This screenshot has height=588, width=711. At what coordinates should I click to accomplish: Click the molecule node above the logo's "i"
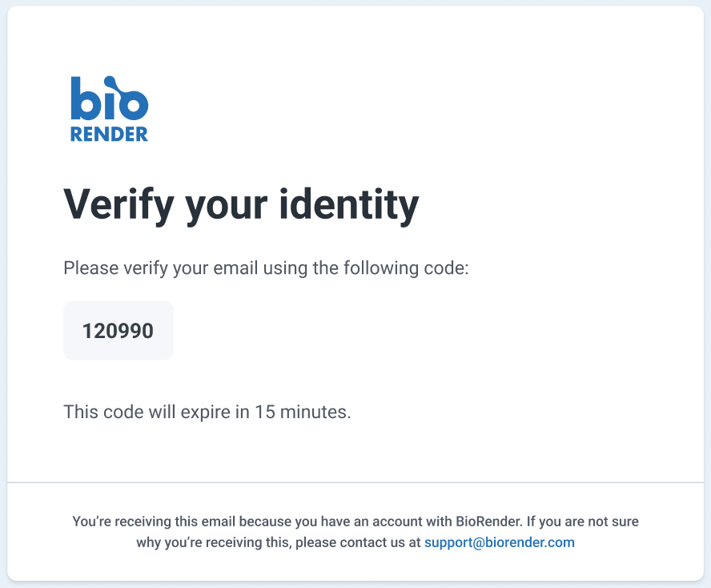coord(109,81)
